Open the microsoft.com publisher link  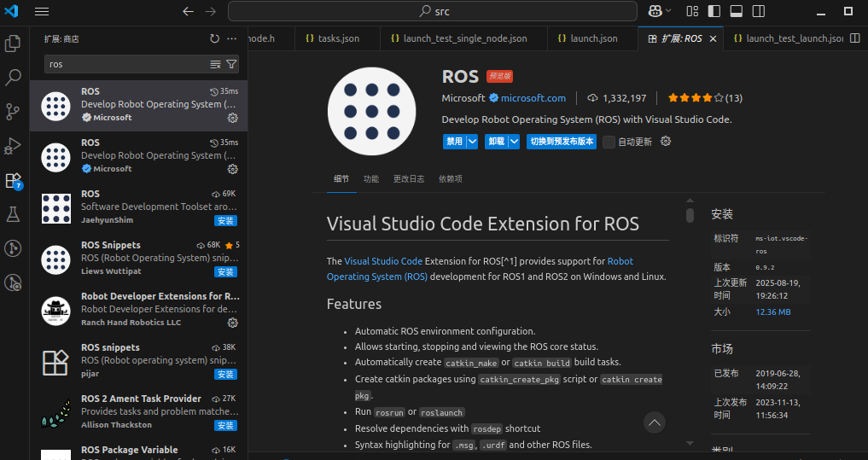[x=533, y=98]
